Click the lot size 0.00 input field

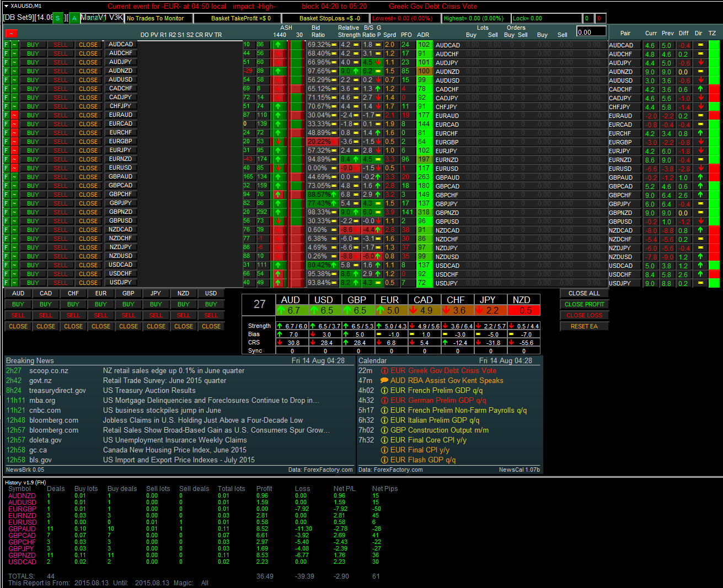pyautogui.click(x=591, y=32)
